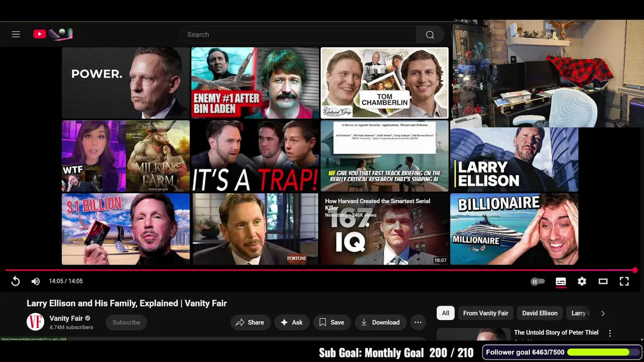Viewport: 644px width, 362px height.
Task: Open Vanity Fair channel name link
Action: [66, 318]
